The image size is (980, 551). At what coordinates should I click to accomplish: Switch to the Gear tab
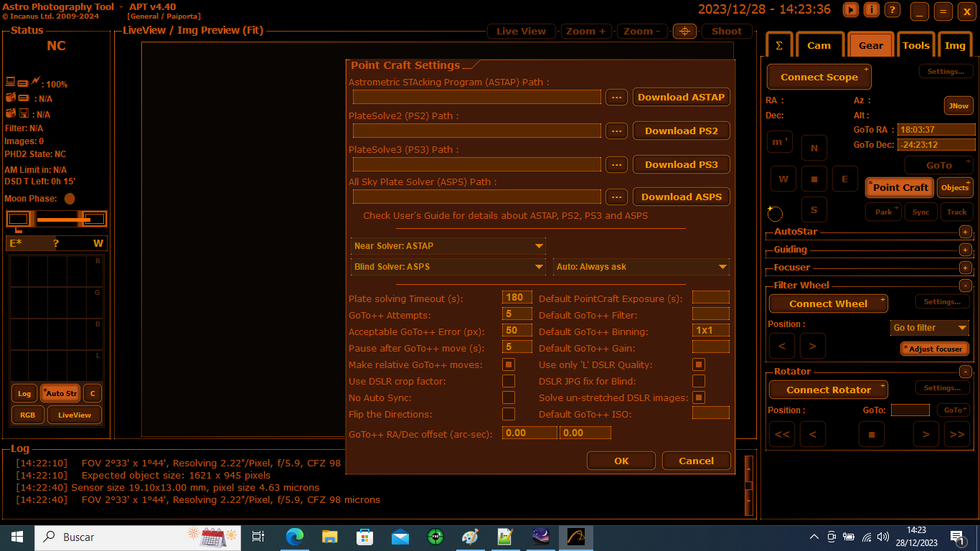pos(871,45)
